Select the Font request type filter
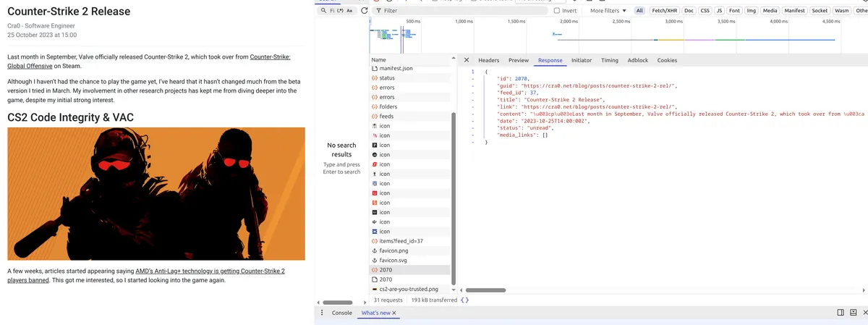The image size is (868, 325). coord(734,11)
